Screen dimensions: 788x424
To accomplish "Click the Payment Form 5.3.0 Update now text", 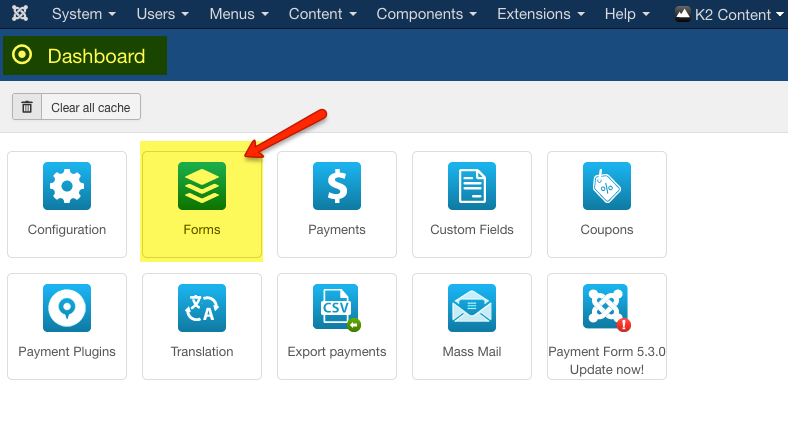I will (607, 361).
